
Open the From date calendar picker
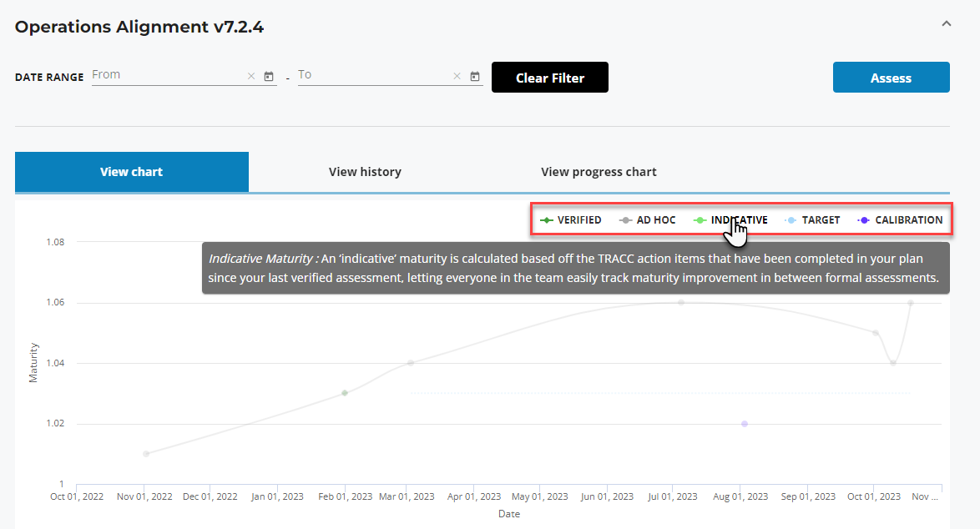pyautogui.click(x=269, y=76)
